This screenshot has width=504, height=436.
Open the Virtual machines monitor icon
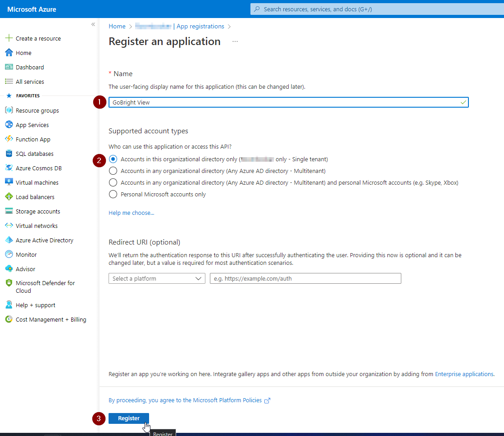click(x=9, y=182)
